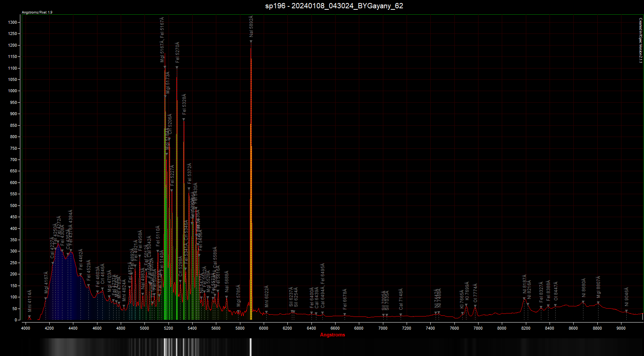Select the 'FeI 5270Å' line label

(x=178, y=52)
